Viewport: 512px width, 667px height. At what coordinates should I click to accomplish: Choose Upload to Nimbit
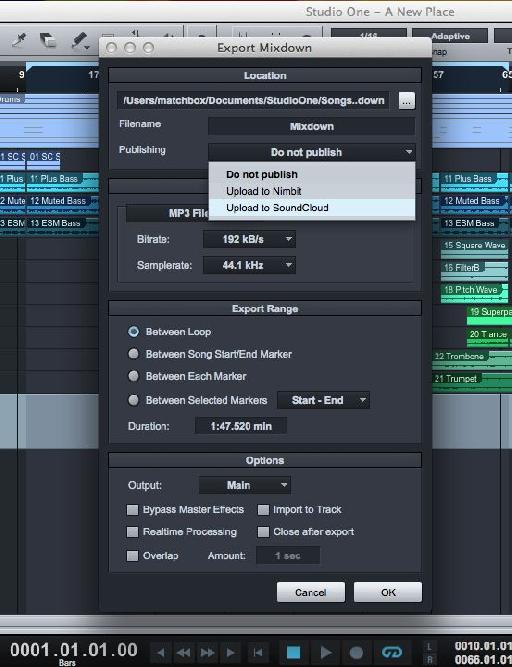[312, 191]
